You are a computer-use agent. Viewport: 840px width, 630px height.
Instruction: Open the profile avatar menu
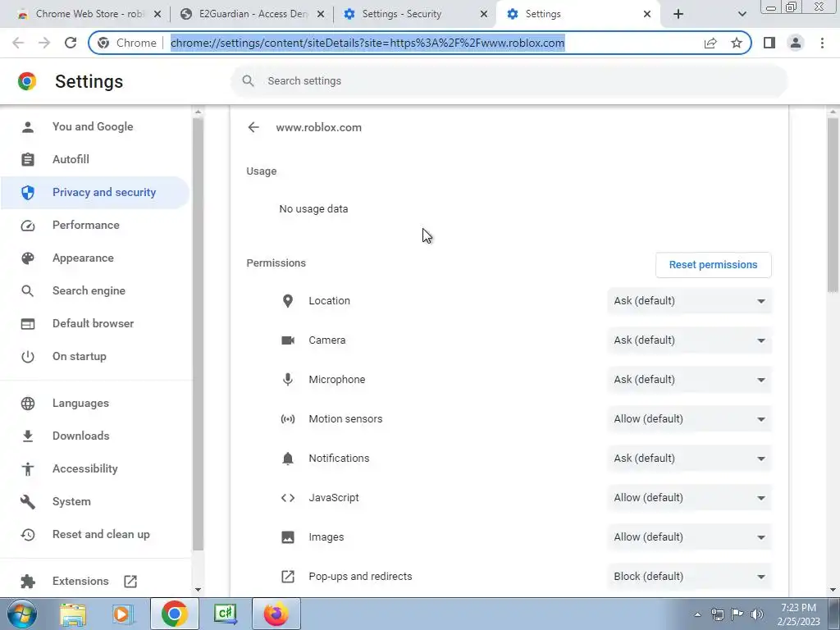pyautogui.click(x=796, y=43)
